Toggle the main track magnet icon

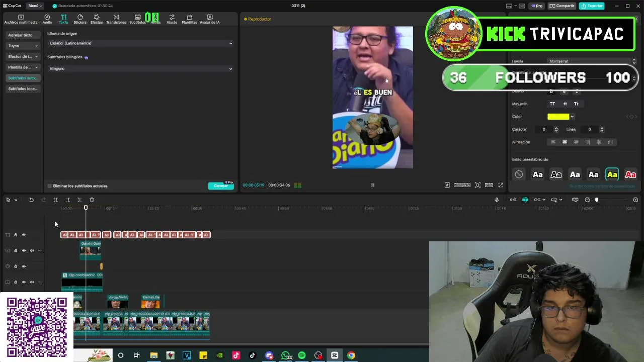pyautogui.click(x=513, y=200)
